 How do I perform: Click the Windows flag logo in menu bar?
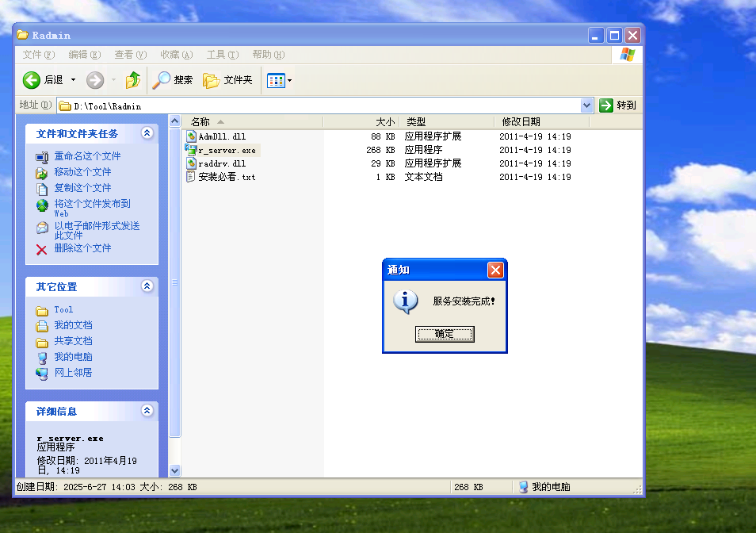pyautogui.click(x=628, y=55)
